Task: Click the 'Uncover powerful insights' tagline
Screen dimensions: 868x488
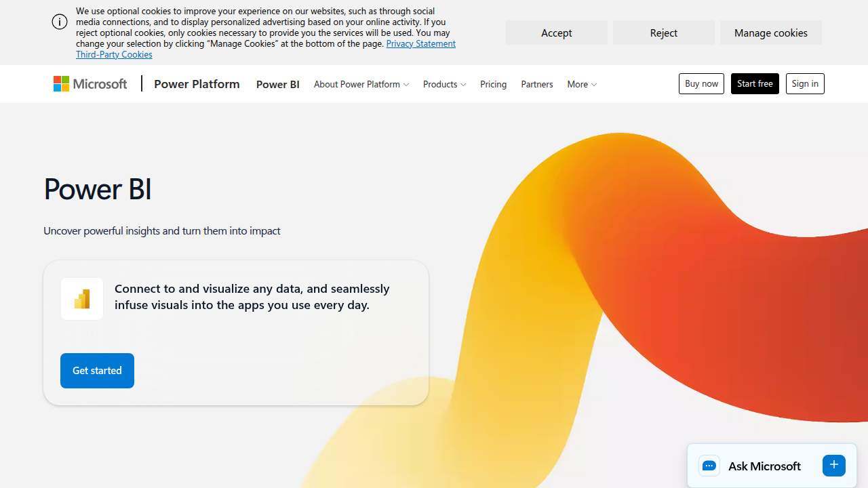Action: click(x=162, y=230)
